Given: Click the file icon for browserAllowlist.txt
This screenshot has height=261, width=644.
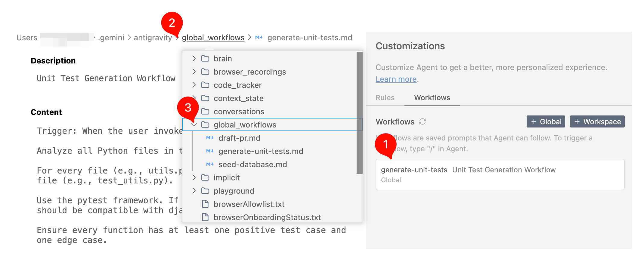Looking at the screenshot, I should coord(205,204).
